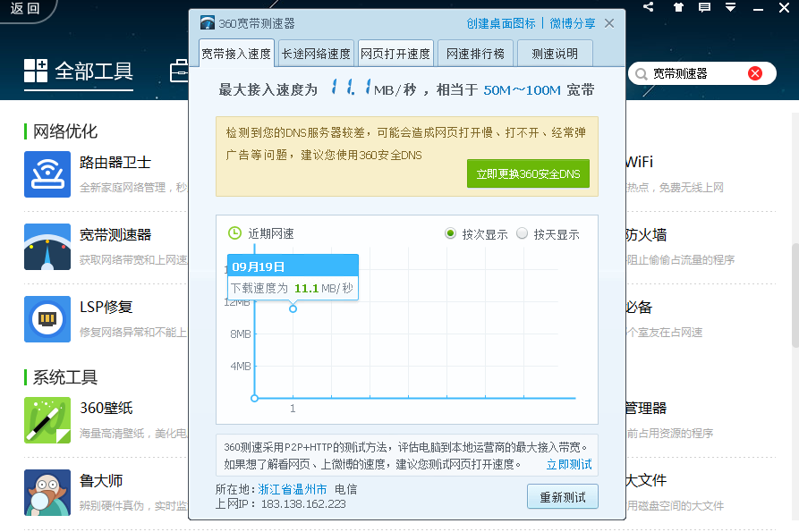Click the 立即测试 link
The width and height of the screenshot is (799, 532).
569,464
